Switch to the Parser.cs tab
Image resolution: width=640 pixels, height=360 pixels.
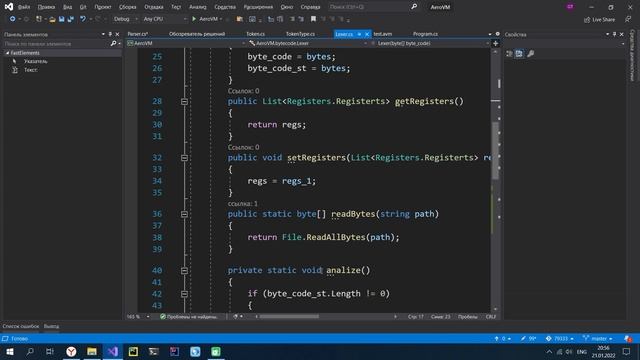[138, 34]
